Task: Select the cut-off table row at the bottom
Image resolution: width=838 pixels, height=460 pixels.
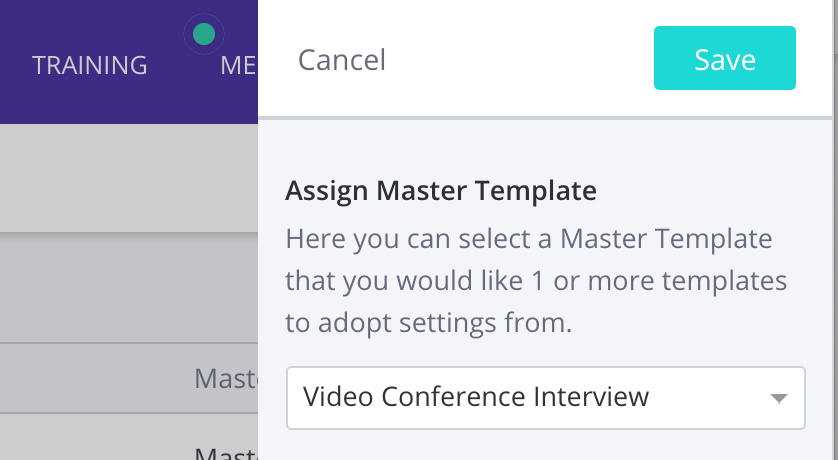Action: pyautogui.click(x=225, y=452)
